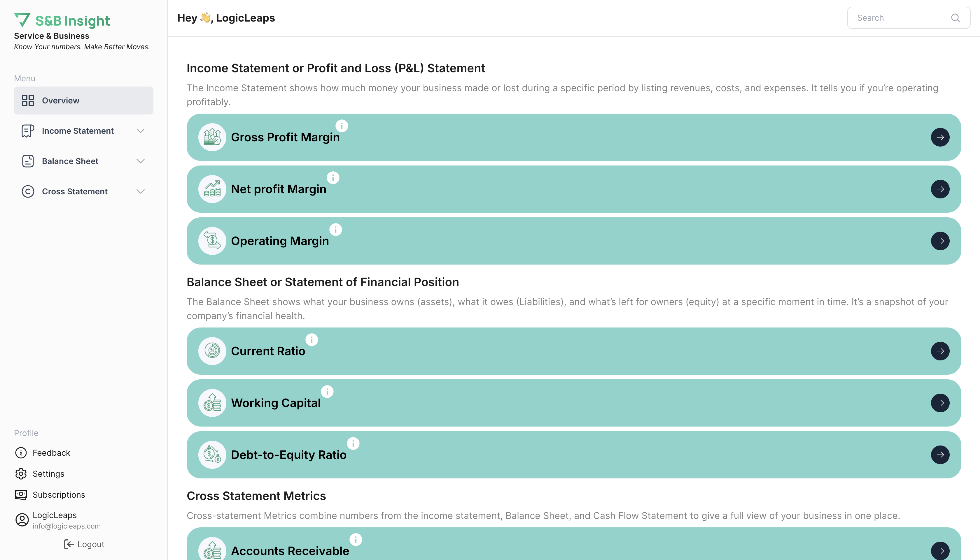Open the Subscriptions page
980x560 pixels.
pos(59,495)
